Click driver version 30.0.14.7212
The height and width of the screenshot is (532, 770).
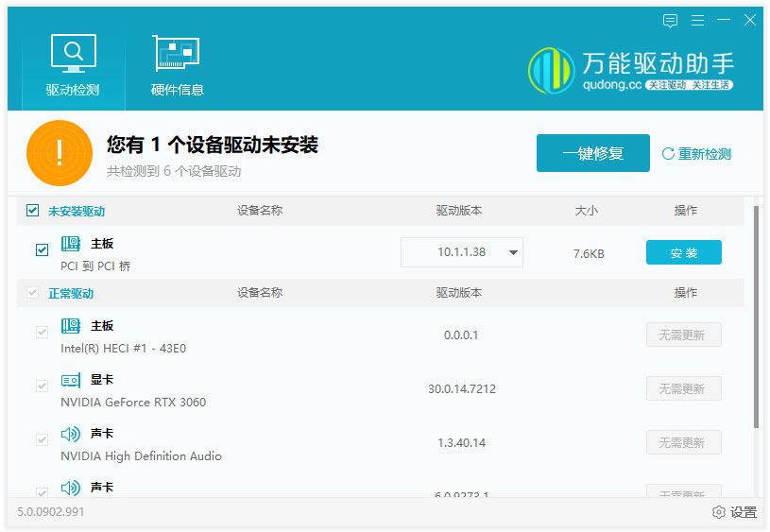(x=462, y=389)
